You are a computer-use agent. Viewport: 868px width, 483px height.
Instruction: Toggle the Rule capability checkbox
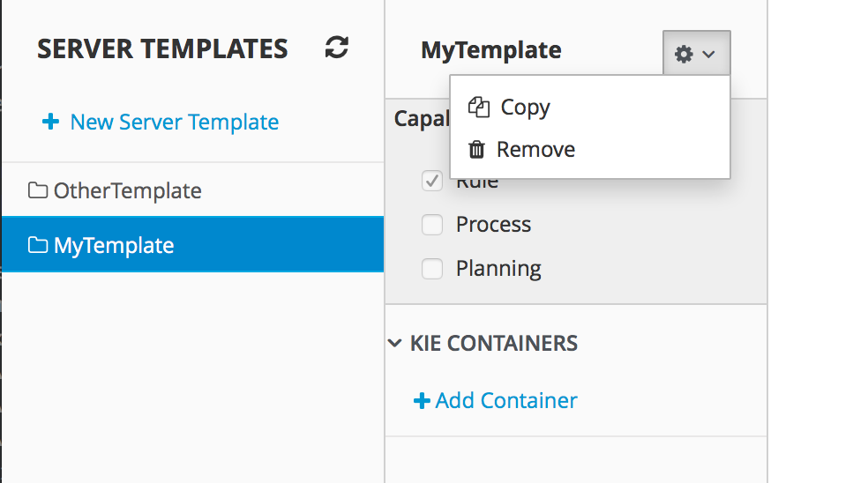[x=432, y=182]
